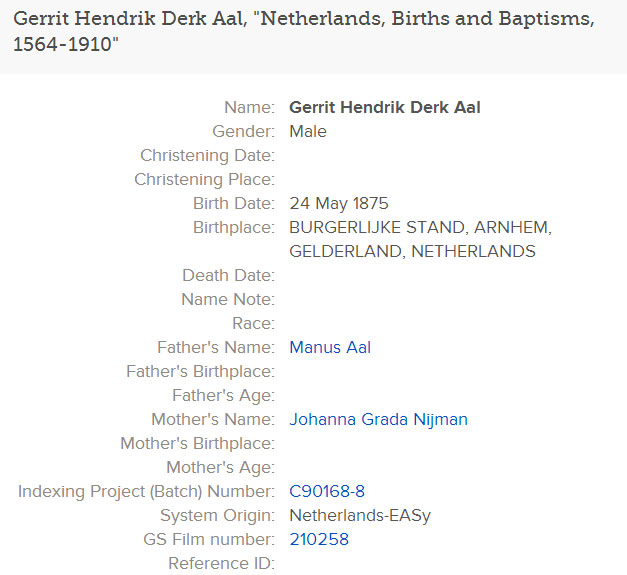Click the Father's Birthplace field label
627x575 pixels.
[200, 372]
